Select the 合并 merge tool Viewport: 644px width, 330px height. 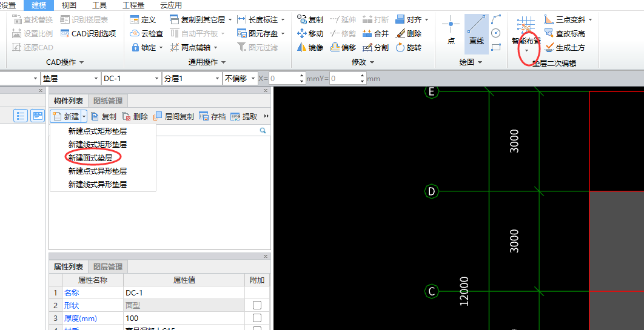pyautogui.click(x=376, y=34)
